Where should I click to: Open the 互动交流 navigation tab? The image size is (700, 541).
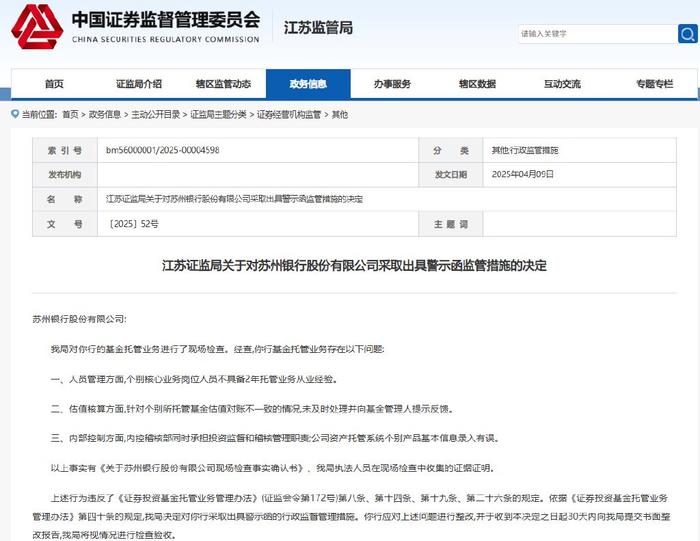pos(562,84)
